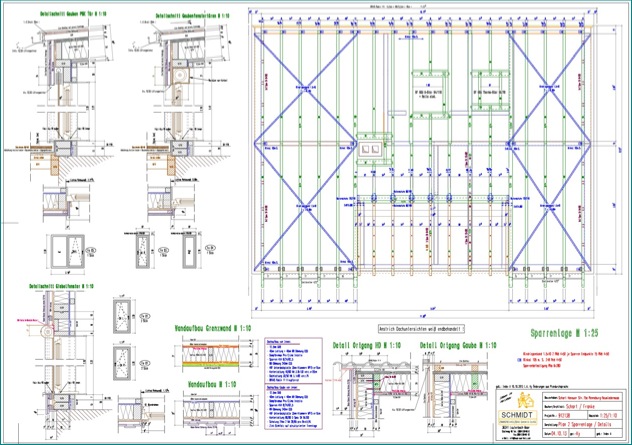The image size is (632, 445).
Task: Select the 'Detailschnitt Giebelfenster M 1:10' heading
Action: (x=61, y=286)
